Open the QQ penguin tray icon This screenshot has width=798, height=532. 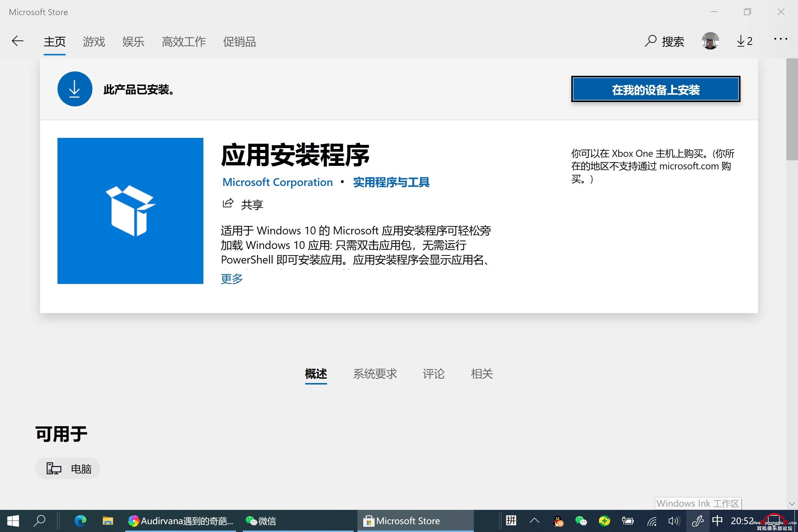(x=558, y=521)
